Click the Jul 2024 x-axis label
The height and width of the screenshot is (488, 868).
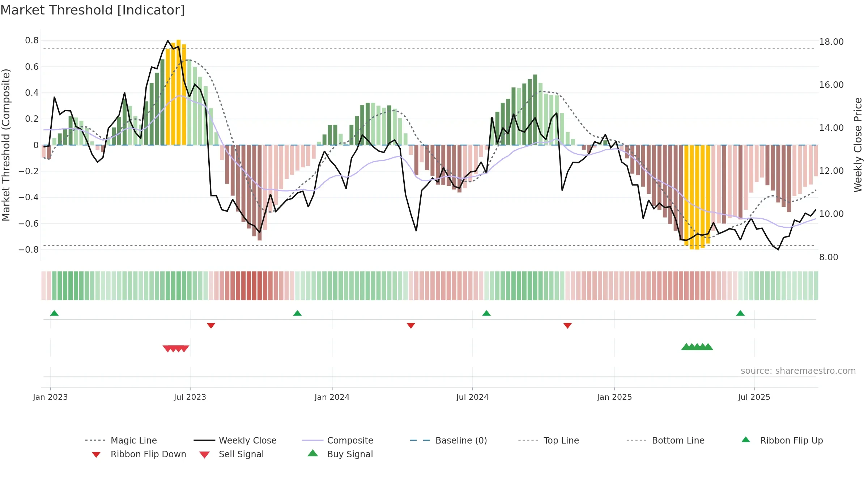472,397
